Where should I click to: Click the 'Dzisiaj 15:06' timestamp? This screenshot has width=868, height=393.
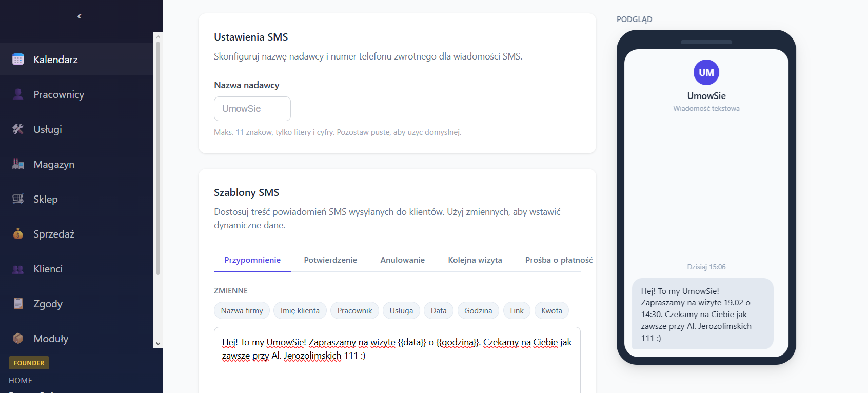[706, 267]
